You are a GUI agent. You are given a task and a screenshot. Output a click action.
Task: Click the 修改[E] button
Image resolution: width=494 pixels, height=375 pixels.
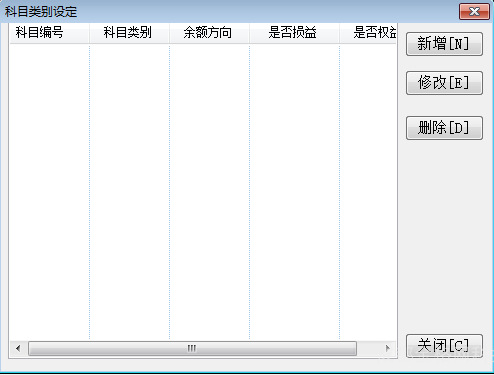pos(444,83)
